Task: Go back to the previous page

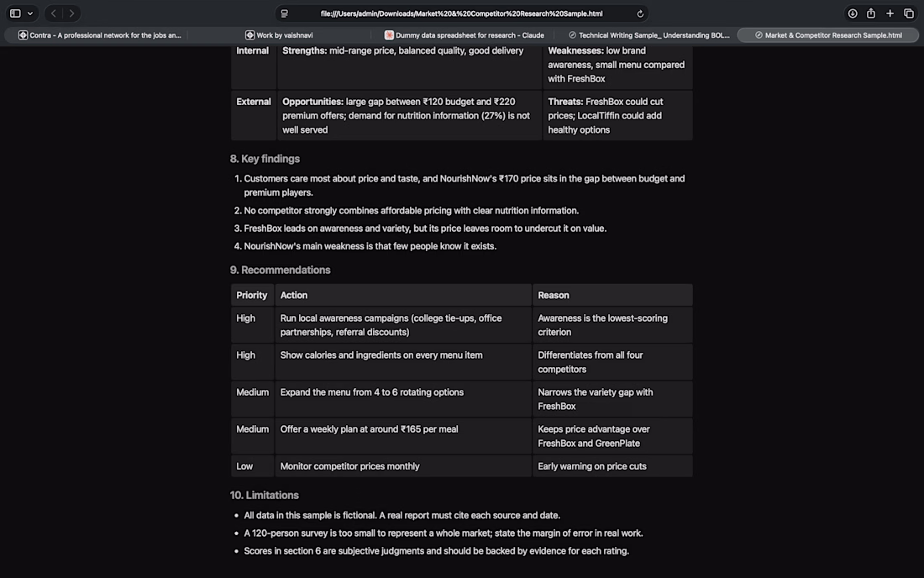Action: [x=54, y=13]
